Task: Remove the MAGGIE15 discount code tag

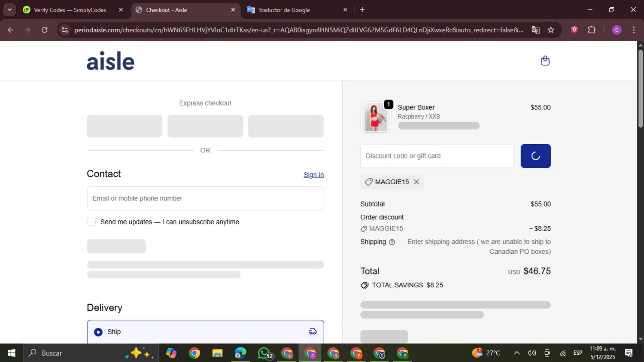Action: click(416, 182)
